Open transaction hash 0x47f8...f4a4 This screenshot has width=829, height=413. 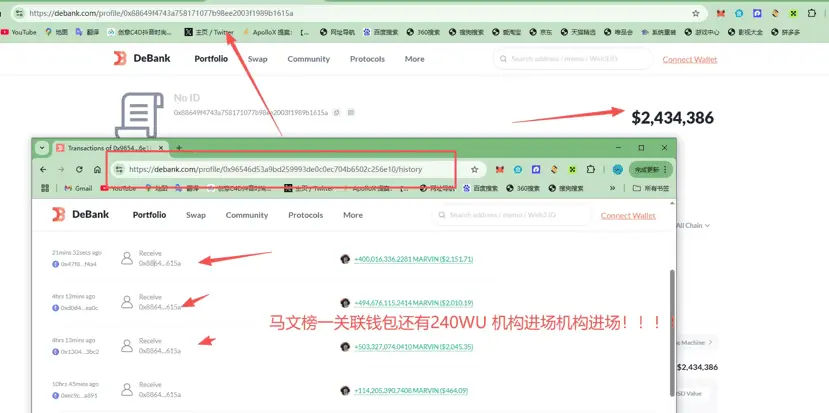tap(79, 263)
